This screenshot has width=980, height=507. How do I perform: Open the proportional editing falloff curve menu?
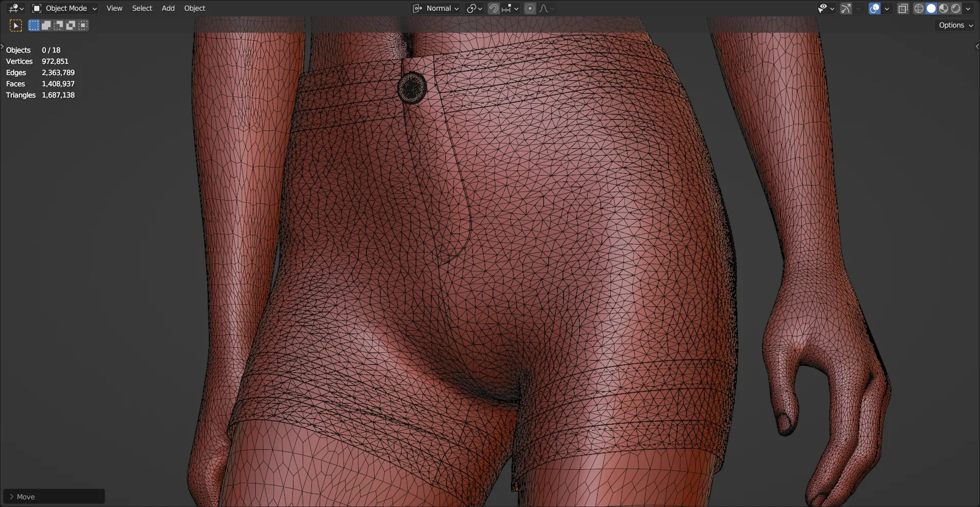pos(547,8)
